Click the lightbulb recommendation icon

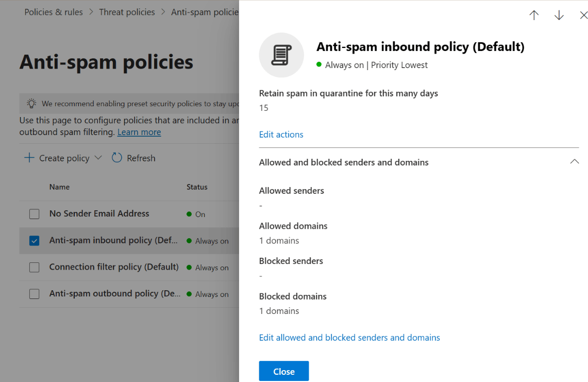(x=31, y=104)
